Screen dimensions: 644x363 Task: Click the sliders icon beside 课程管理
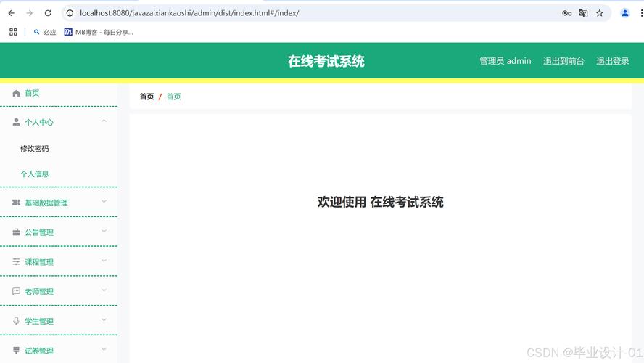(x=16, y=262)
